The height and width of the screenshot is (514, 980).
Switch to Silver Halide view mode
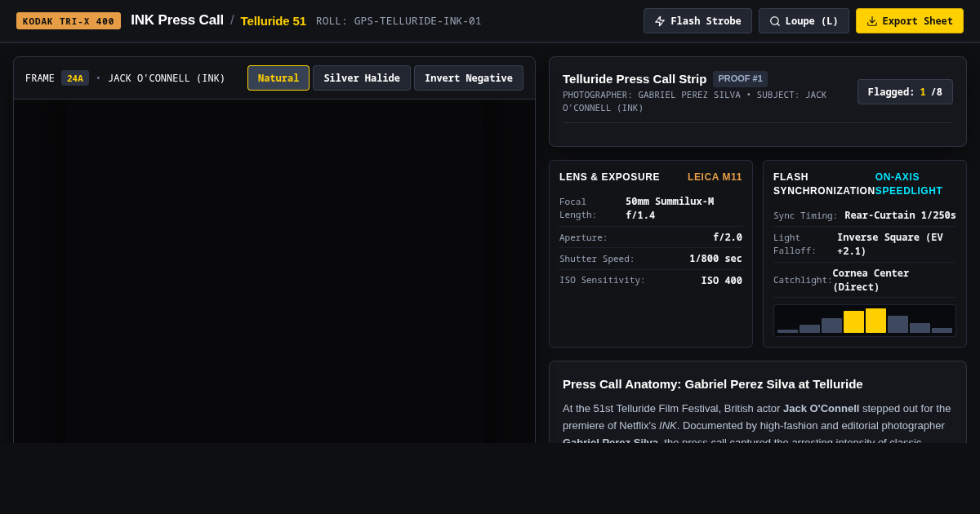pyautogui.click(x=362, y=78)
